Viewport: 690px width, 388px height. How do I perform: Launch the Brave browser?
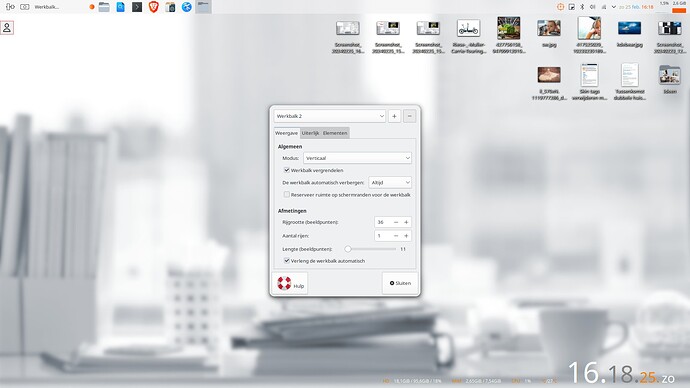[x=153, y=7]
